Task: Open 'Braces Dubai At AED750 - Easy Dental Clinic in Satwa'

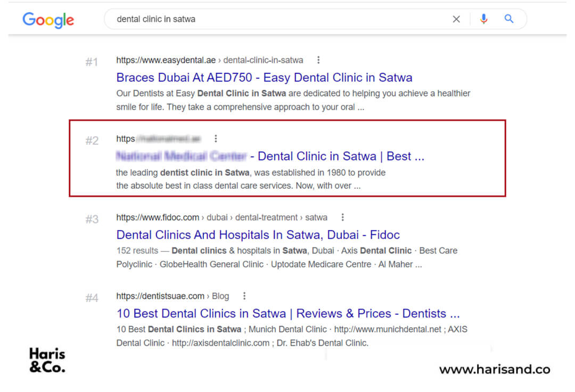Action: click(x=264, y=78)
